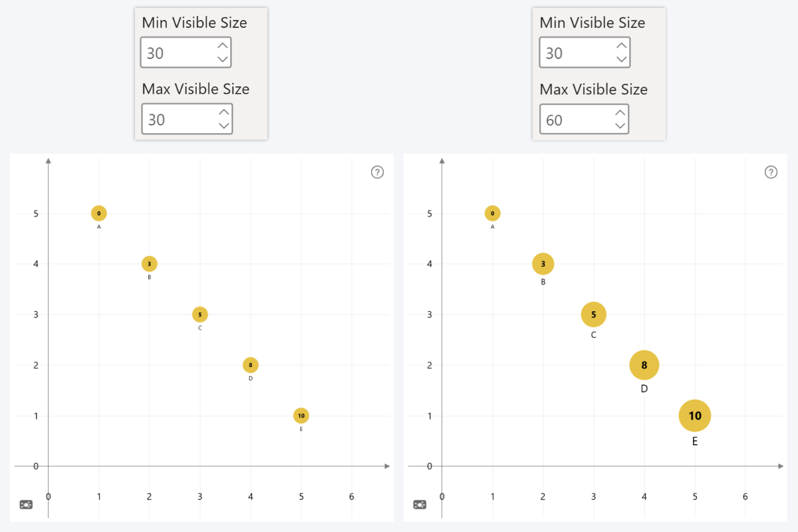
Task: Select bubble E labeled 10 in right chart
Action: (694, 416)
